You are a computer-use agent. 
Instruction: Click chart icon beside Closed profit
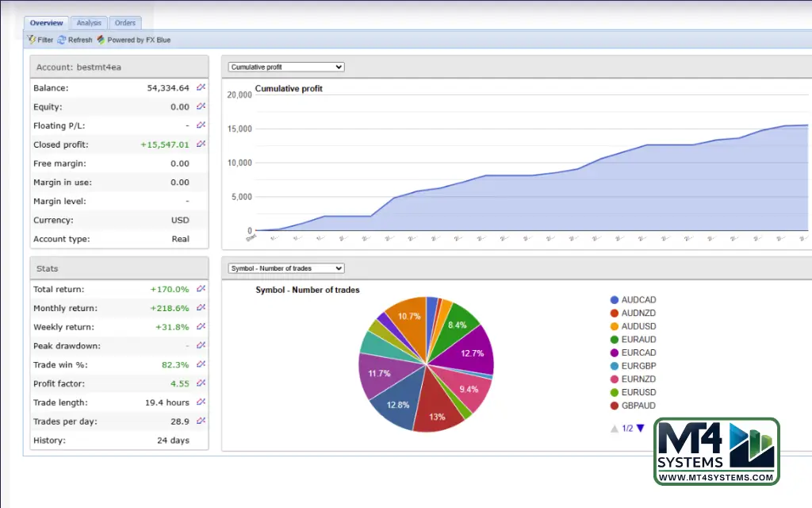click(201, 144)
